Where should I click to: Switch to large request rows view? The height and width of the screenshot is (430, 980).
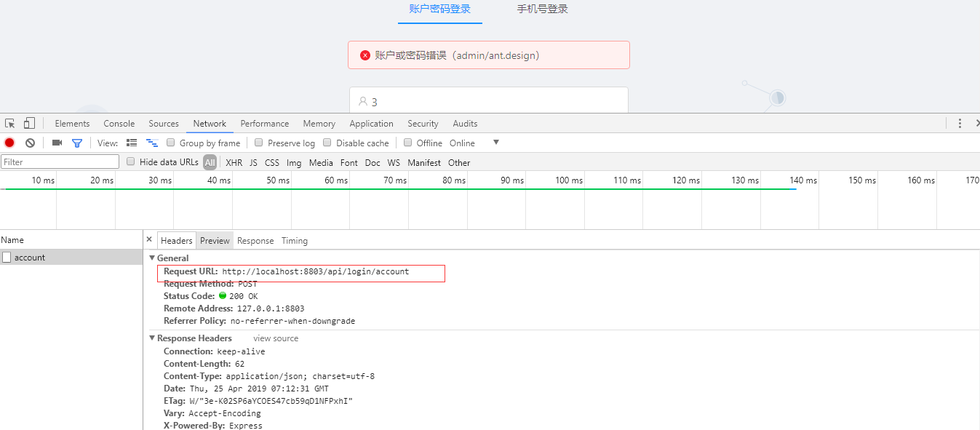coord(132,143)
